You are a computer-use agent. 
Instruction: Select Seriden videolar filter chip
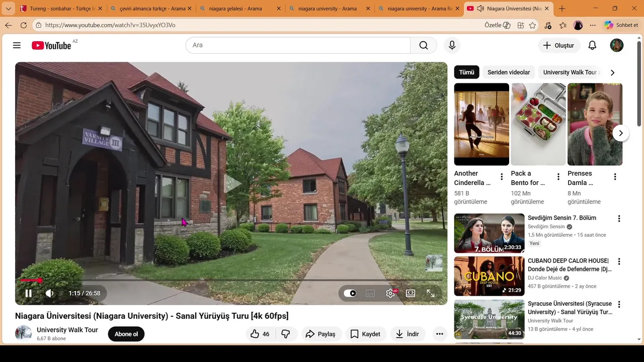coord(509,72)
